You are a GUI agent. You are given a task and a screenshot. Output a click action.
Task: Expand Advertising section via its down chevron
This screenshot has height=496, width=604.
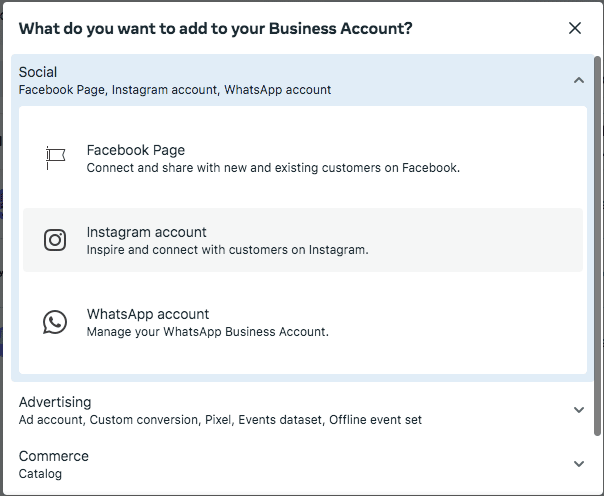click(x=579, y=410)
